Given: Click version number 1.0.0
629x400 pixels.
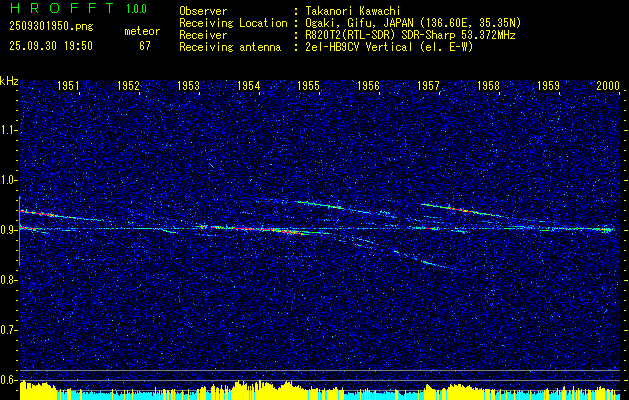Looking at the screenshot, I should pyautogui.click(x=136, y=9).
